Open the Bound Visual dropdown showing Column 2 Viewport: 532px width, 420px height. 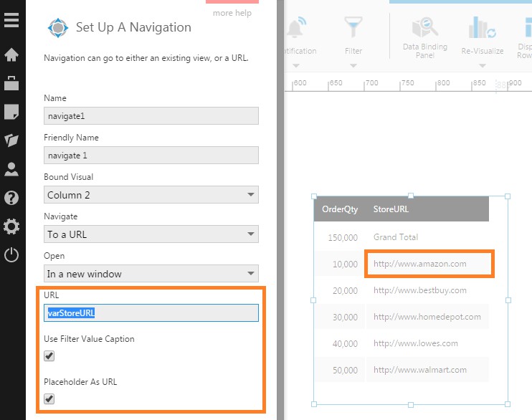151,195
